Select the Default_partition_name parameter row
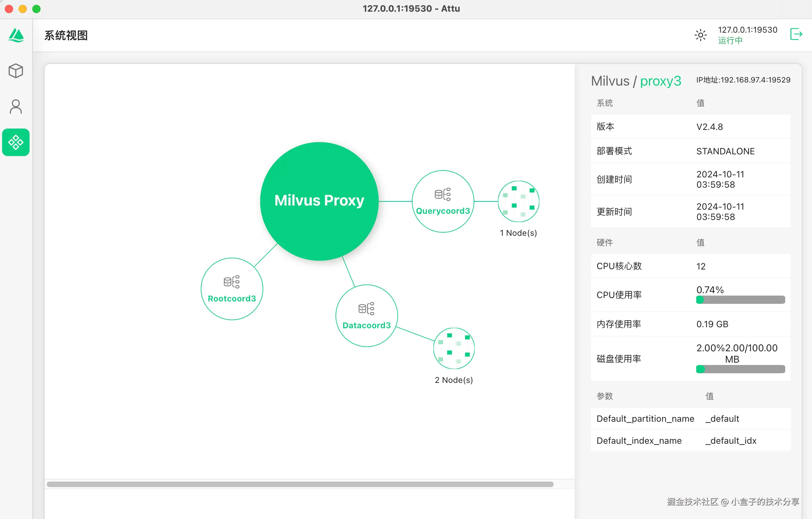812x519 pixels. [690, 419]
